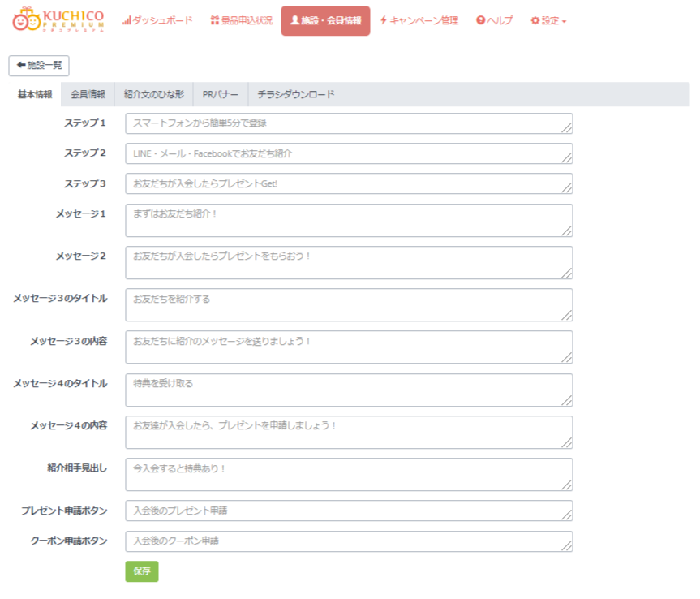
Task: Go to キャンペーン管理 page
Action: click(419, 20)
